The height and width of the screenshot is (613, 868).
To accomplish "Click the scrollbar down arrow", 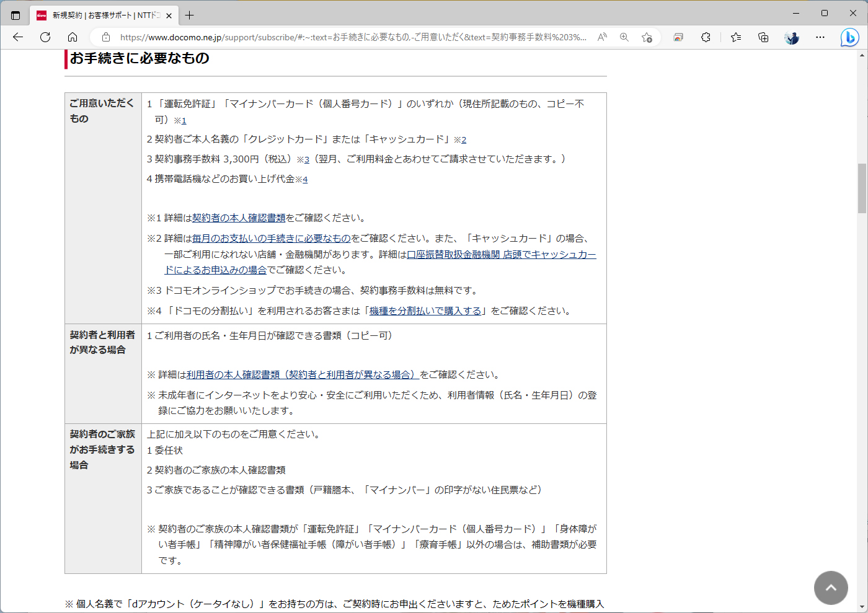I will tap(862, 607).
